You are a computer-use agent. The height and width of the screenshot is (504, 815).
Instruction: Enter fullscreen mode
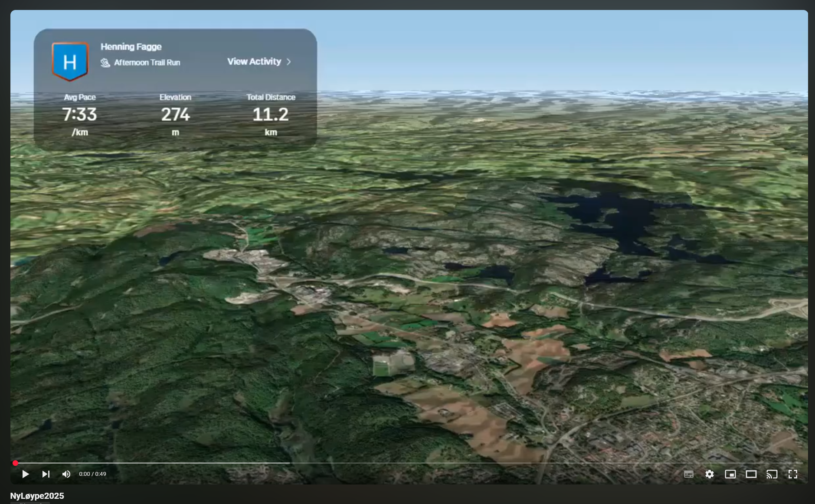792,474
